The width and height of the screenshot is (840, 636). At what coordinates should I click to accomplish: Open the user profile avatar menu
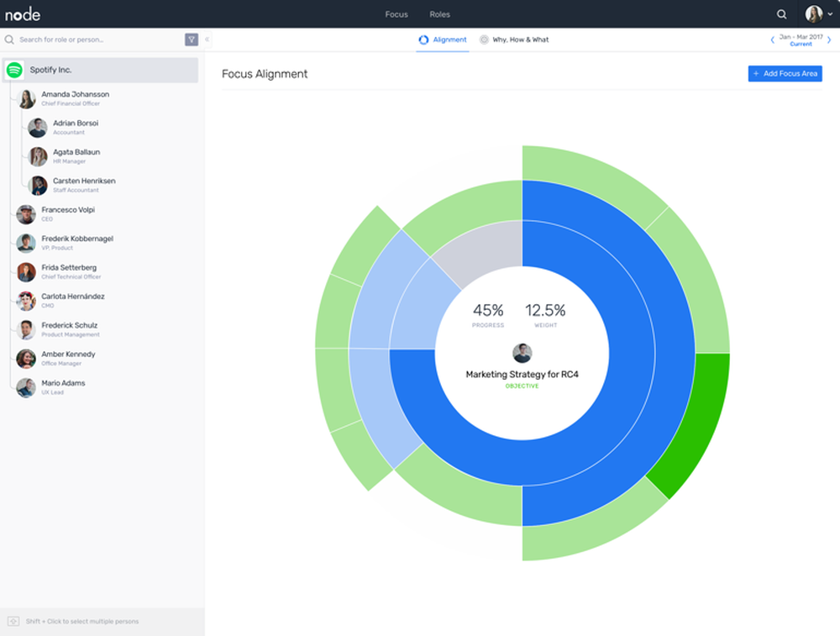pyautogui.click(x=814, y=14)
